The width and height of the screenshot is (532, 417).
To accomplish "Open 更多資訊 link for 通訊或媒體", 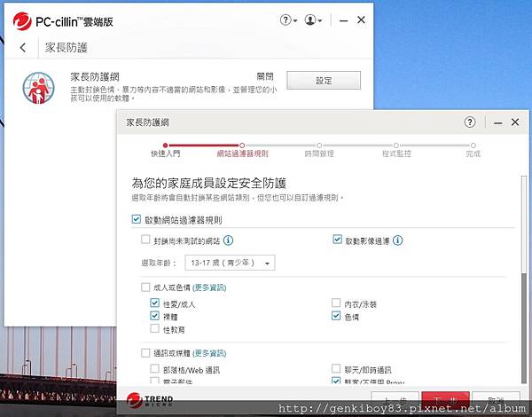I will point(209,353).
